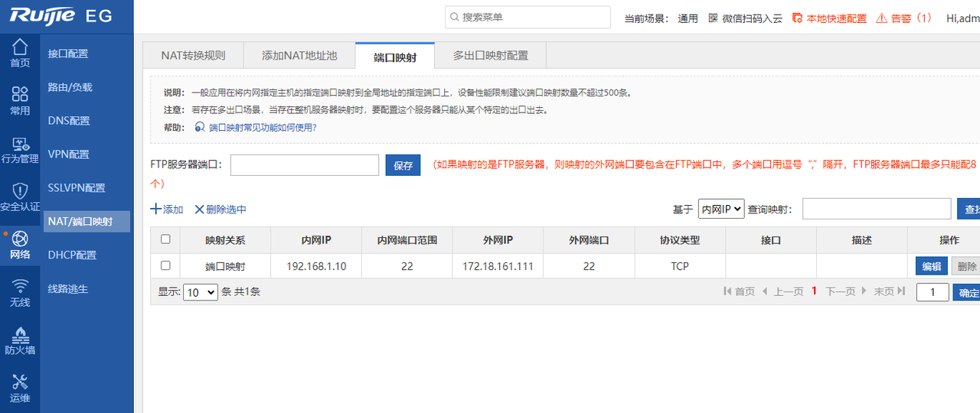Open the 无线 Wi-Fi icon section
Viewport: 980px width, 413px height.
(20, 287)
